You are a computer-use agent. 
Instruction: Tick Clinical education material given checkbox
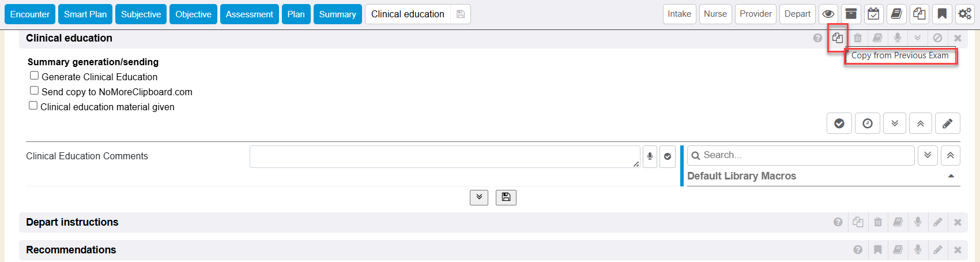click(x=33, y=106)
